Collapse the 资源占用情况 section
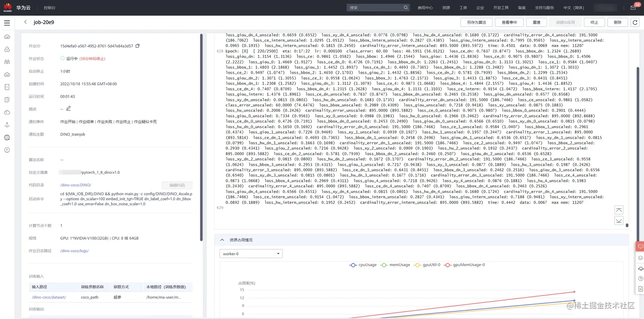The height and width of the screenshot is (319, 644). [x=222, y=240]
